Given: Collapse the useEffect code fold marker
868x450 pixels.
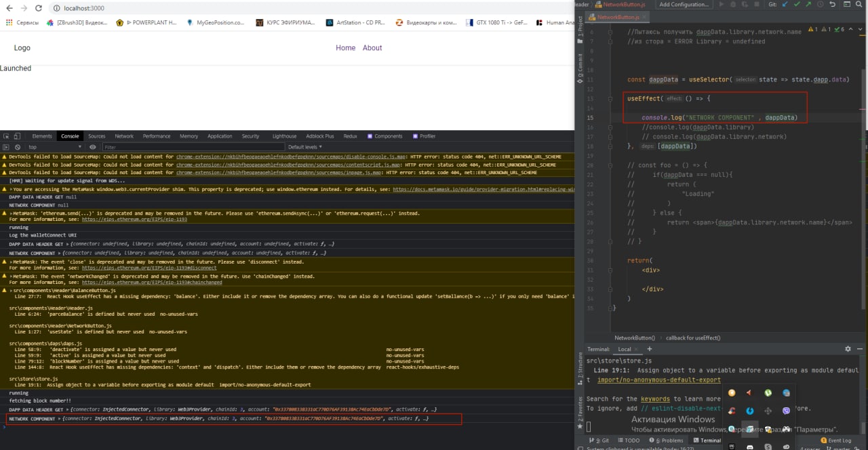Looking at the screenshot, I should coord(610,99).
